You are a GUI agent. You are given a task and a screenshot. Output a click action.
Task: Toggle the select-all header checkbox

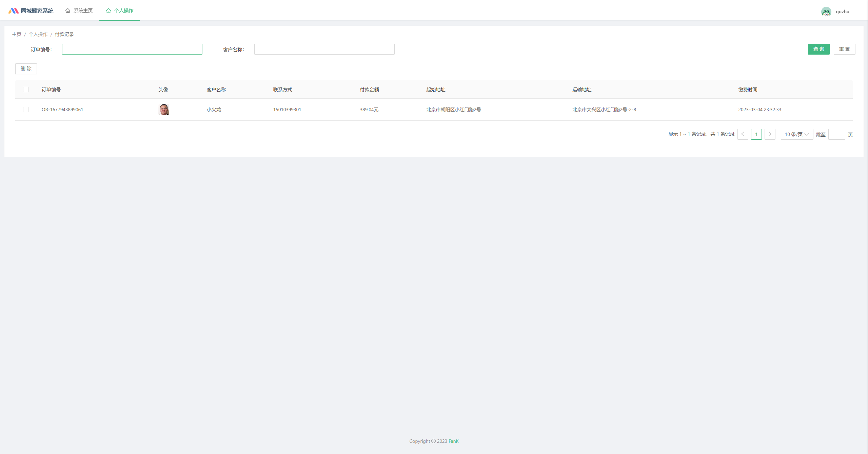(26, 90)
